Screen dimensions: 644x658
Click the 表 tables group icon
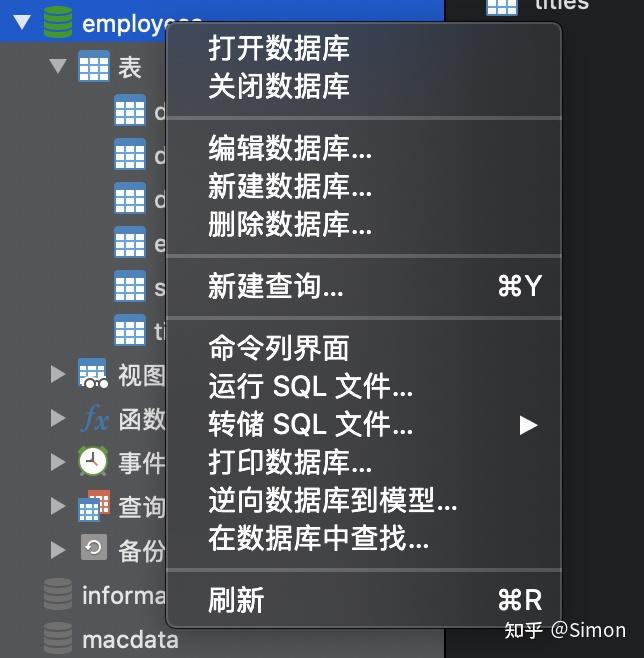coord(94,67)
